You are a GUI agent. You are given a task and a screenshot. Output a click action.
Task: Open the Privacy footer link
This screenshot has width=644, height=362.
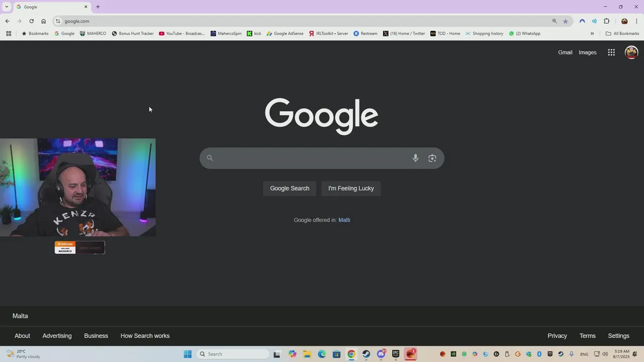557,336
